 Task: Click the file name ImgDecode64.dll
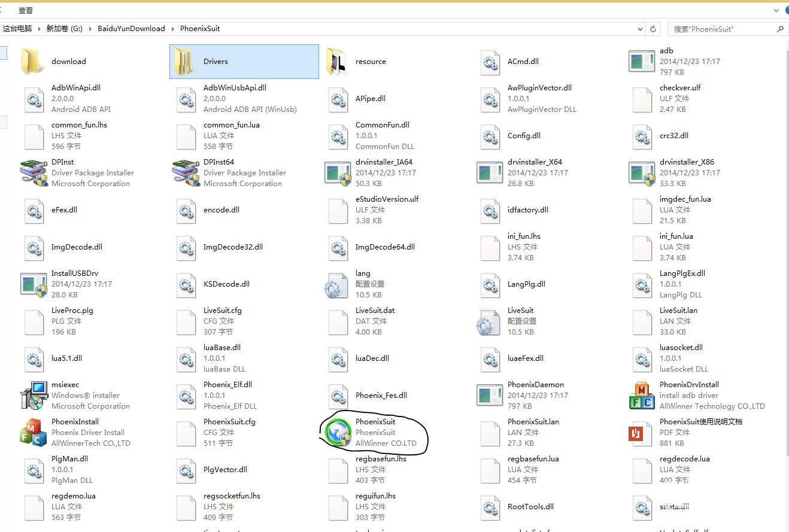tap(386, 247)
